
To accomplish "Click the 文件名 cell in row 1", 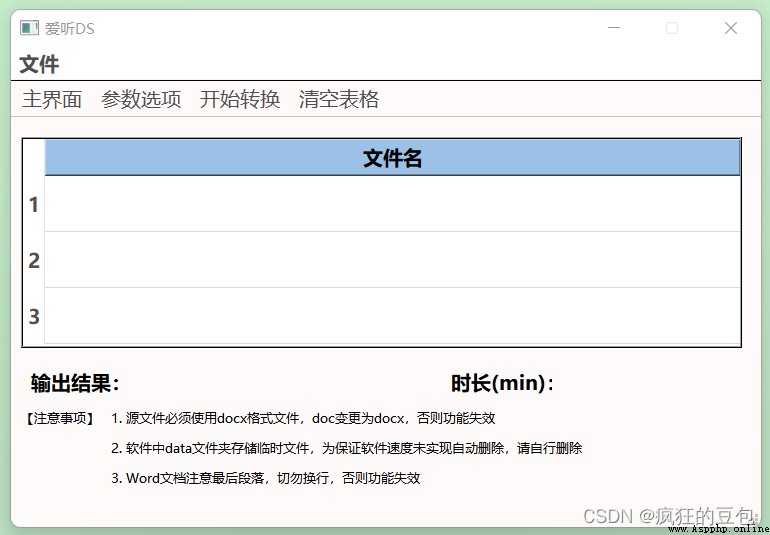I will tap(392, 204).
